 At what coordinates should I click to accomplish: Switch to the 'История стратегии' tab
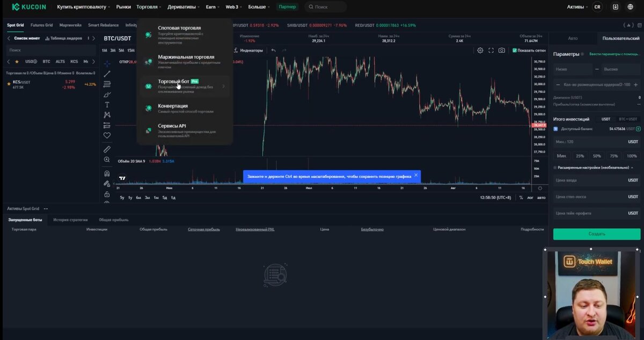pos(70,220)
